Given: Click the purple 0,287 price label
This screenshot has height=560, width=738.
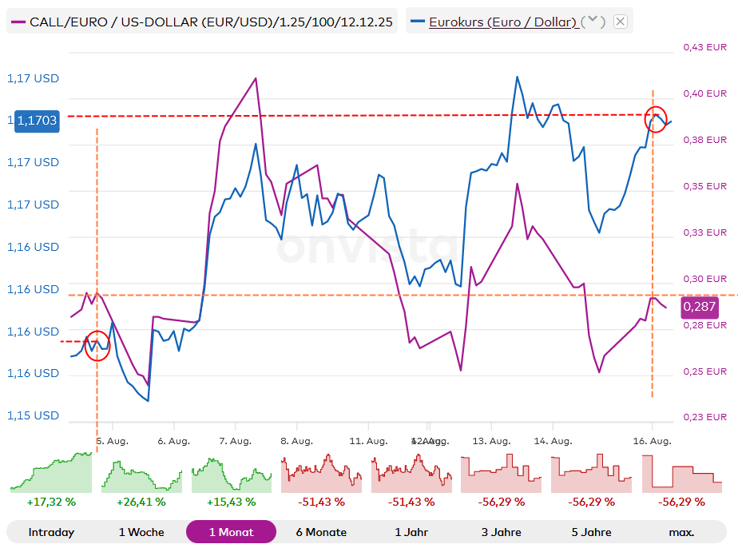Looking at the screenshot, I should [x=699, y=306].
